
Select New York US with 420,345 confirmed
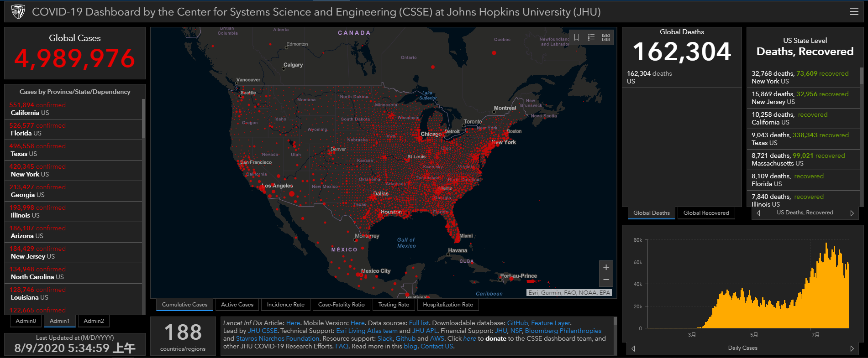click(x=73, y=171)
